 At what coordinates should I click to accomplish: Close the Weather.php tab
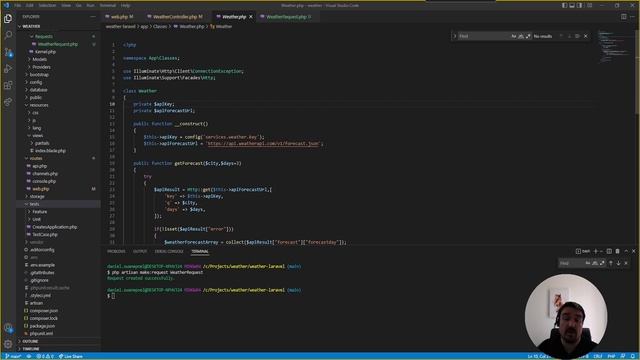pyautogui.click(x=251, y=17)
